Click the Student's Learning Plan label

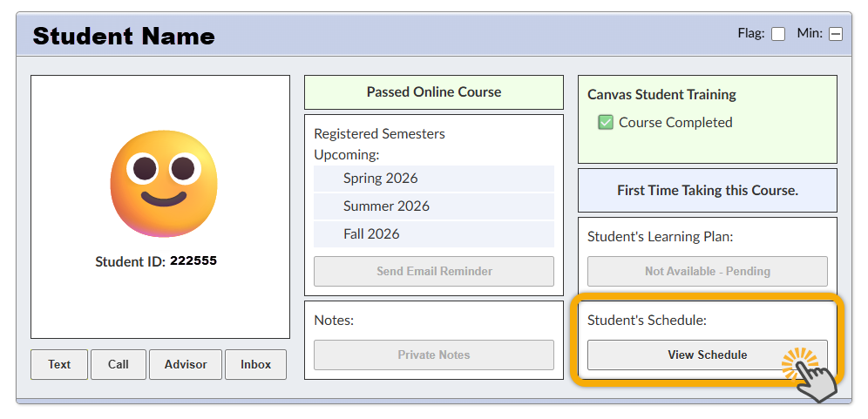[660, 237]
